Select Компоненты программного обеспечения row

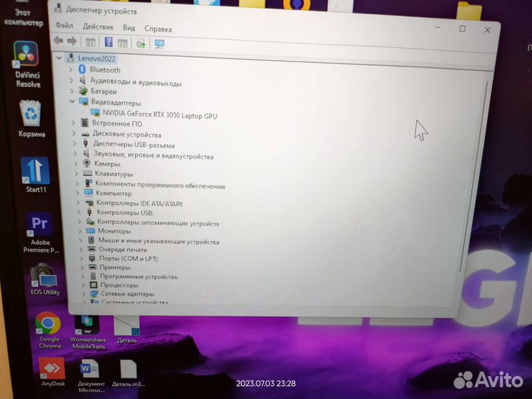pos(160,185)
